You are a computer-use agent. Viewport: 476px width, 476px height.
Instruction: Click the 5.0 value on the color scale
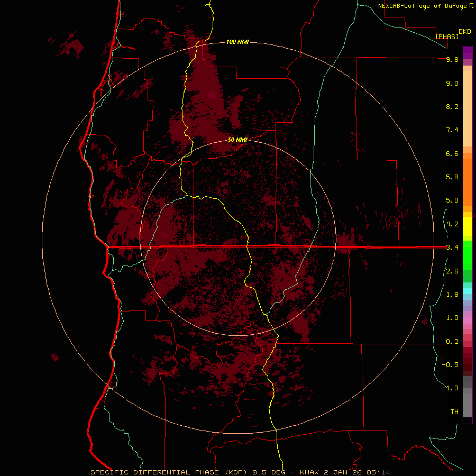(452, 200)
